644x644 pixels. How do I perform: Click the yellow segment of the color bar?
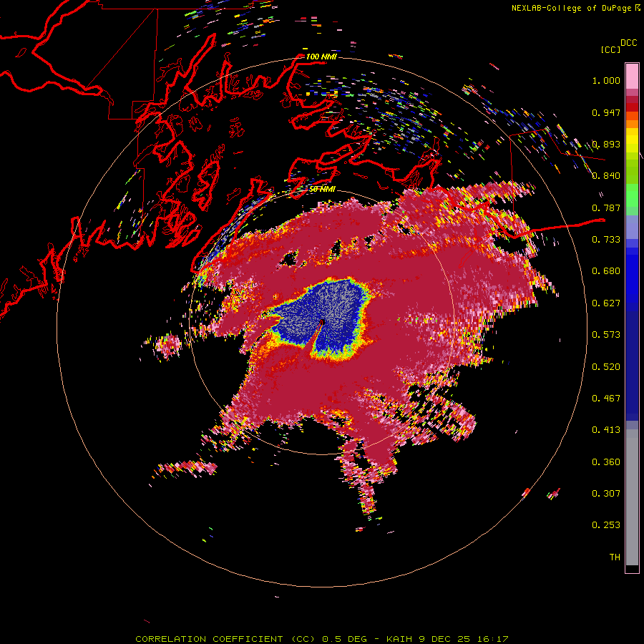point(632,140)
